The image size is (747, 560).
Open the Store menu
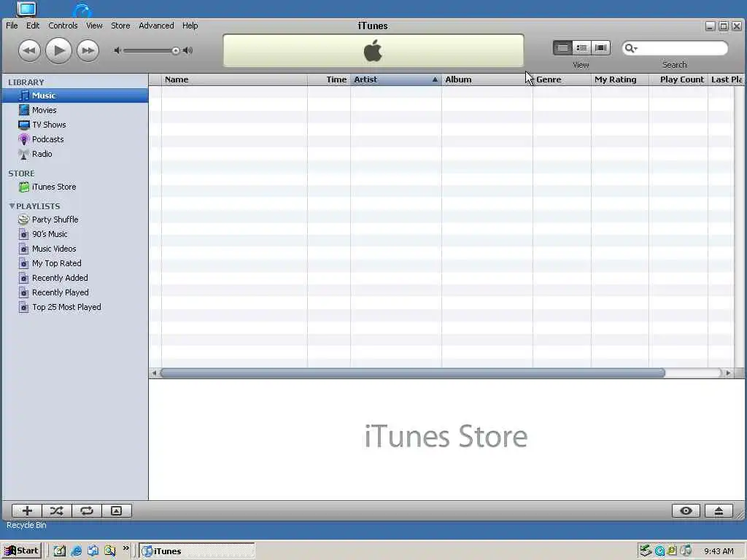(120, 26)
